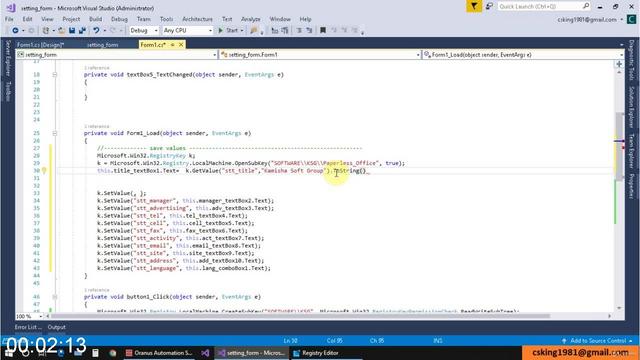Viewport: 640px width, 360px height.
Task: Open the Analyze menu
Action: (x=251, y=19)
